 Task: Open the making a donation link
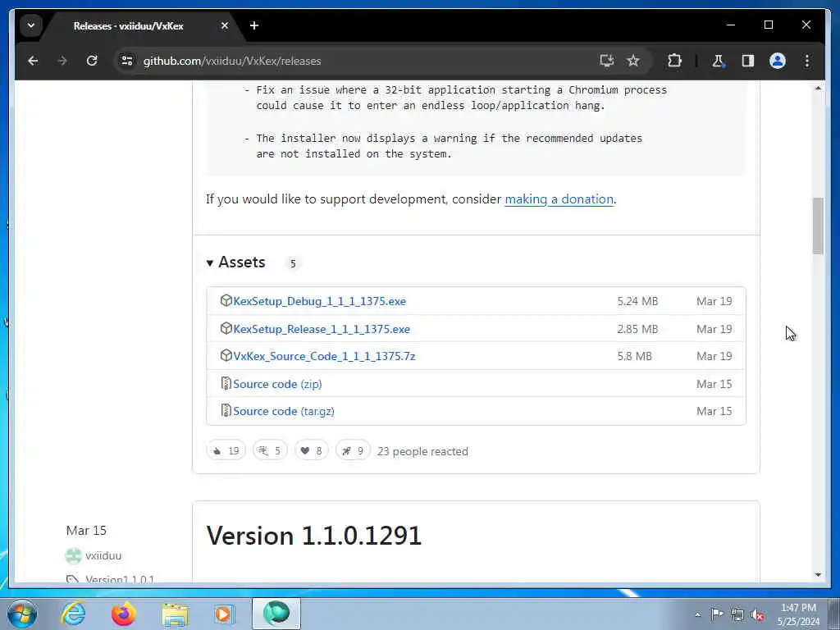pos(559,199)
